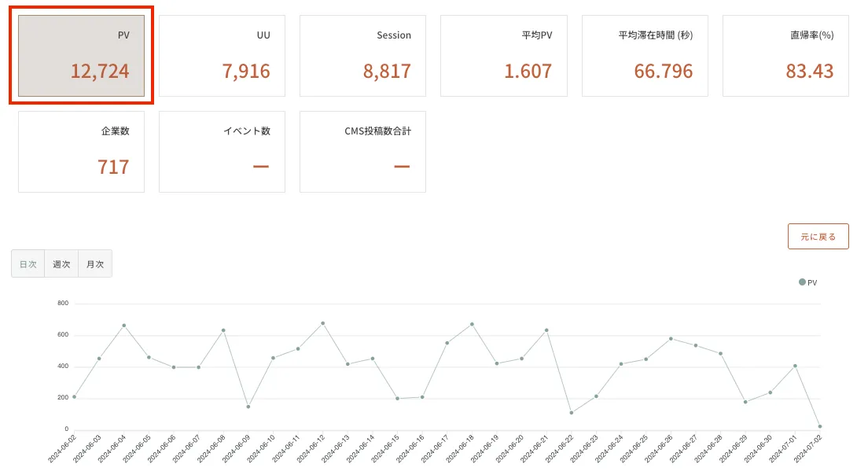Open the CMS投稿数合計 card
Screen dimensions: 868x475
(x=362, y=152)
